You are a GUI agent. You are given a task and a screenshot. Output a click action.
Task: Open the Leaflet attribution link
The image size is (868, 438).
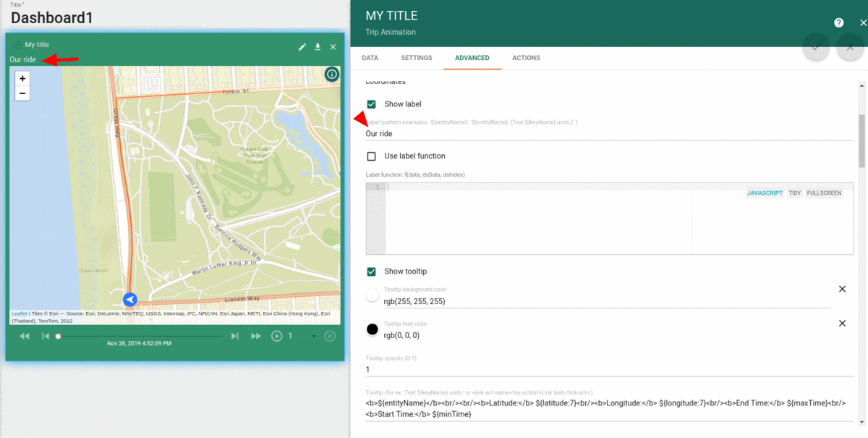coord(20,313)
